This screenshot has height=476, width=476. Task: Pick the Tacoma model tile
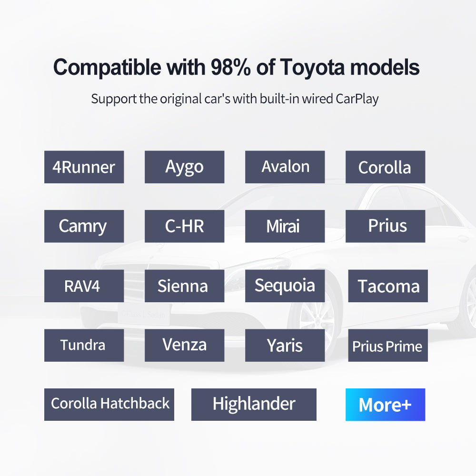[x=388, y=286]
